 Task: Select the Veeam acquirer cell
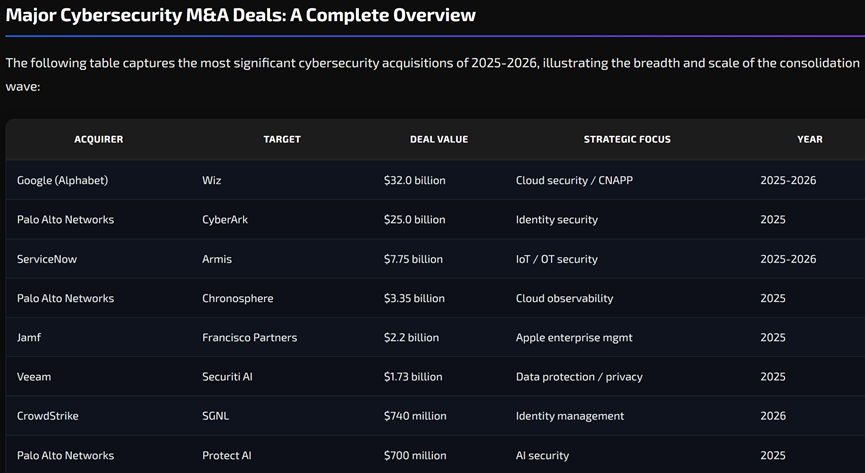pos(34,377)
